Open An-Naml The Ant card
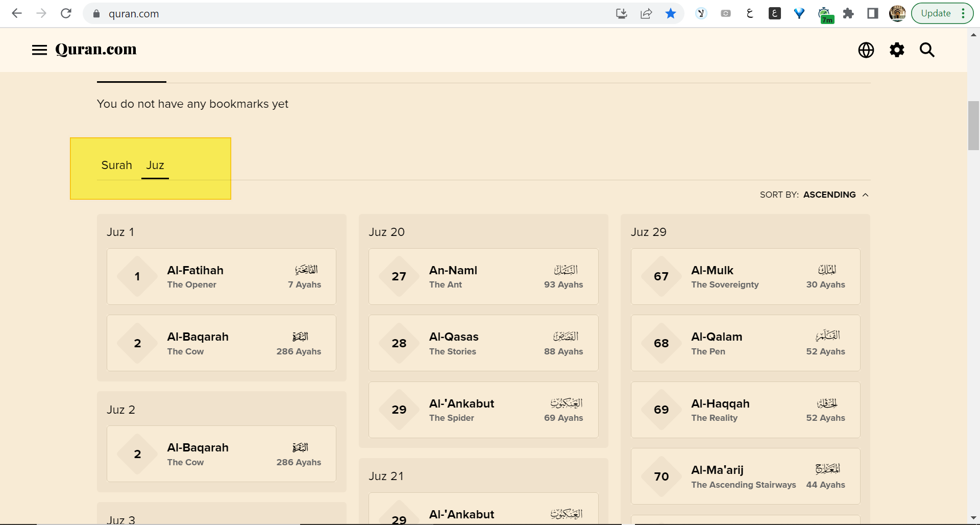 point(483,277)
